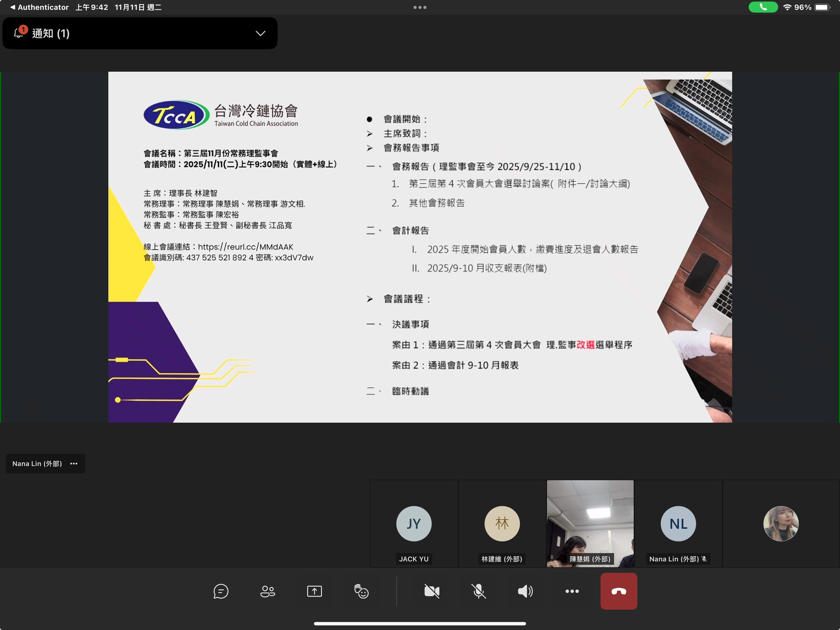840x630 pixels.
Task: Hang up with red leave button
Action: click(x=619, y=591)
